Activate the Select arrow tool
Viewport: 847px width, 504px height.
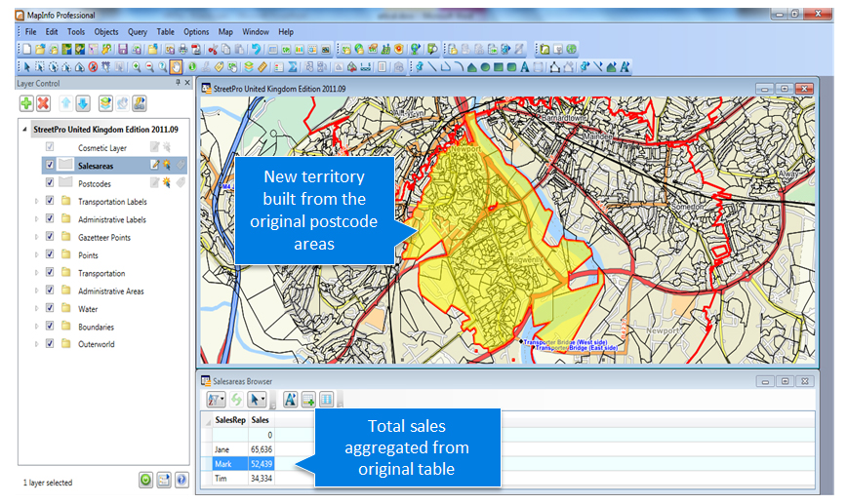click(x=26, y=67)
